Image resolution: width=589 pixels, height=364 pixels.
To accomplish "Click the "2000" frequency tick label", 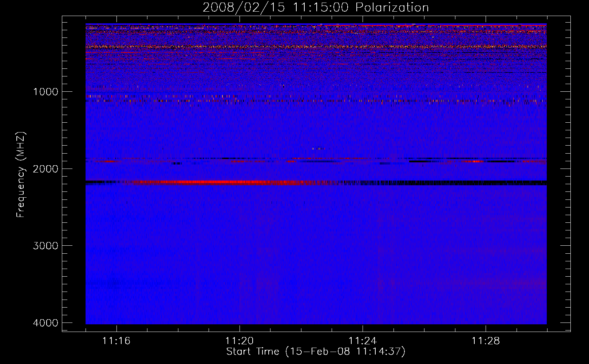I will tap(46, 169).
